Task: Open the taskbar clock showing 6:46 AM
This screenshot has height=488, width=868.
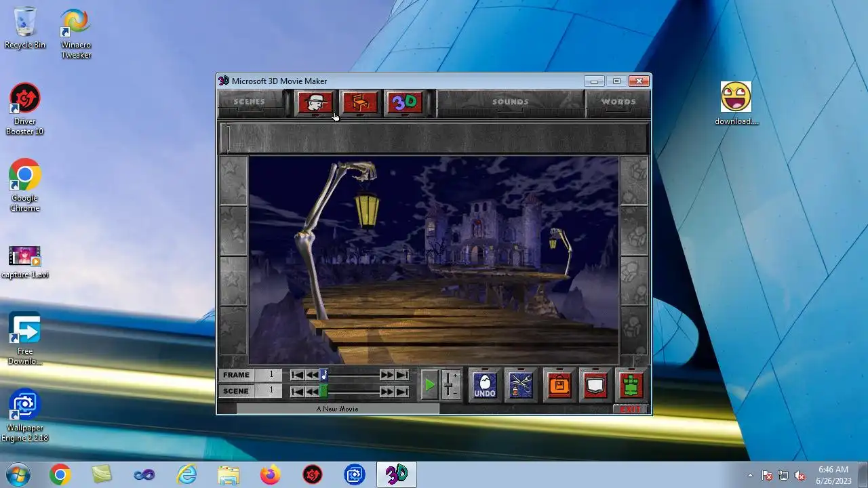Action: (x=833, y=475)
